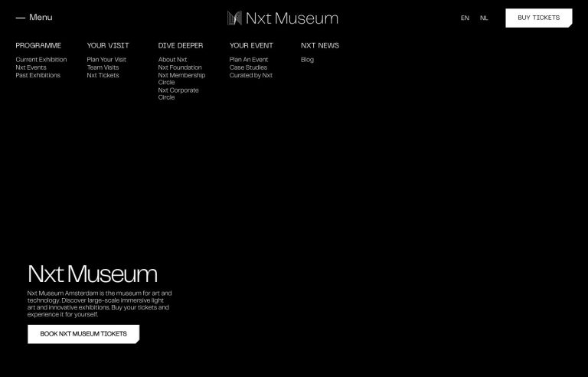Open the YOUR VISIT menu heading
This screenshot has width=588, height=377.
(108, 45)
